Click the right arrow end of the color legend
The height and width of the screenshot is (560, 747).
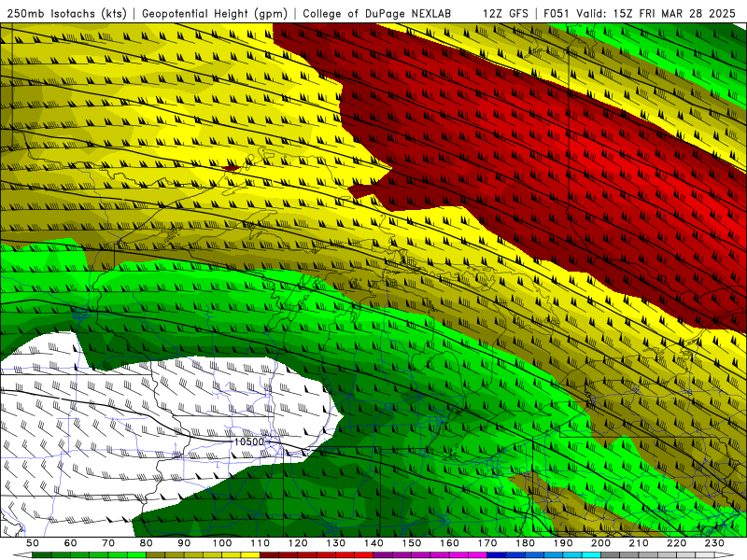tap(725, 555)
